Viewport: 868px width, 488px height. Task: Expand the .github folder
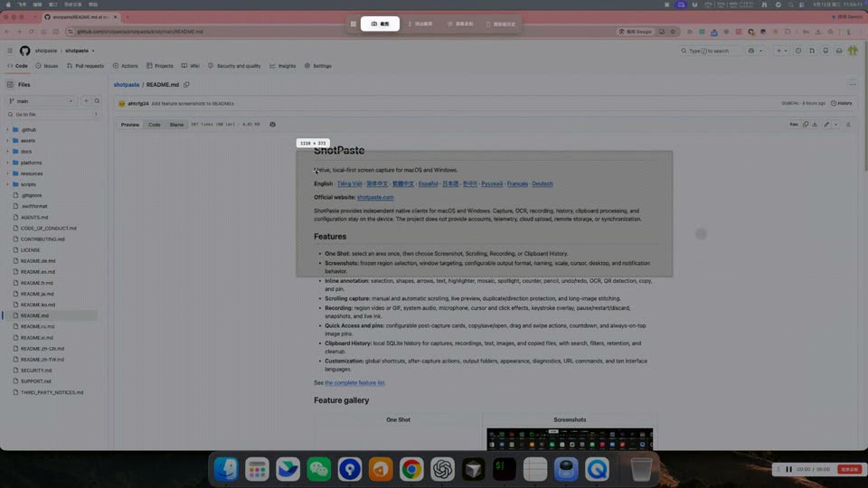8,129
